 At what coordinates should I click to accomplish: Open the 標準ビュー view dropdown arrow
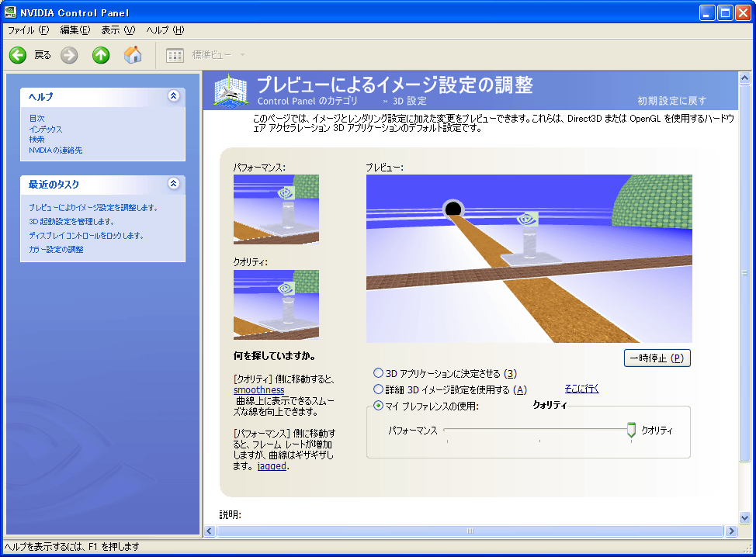(x=242, y=55)
